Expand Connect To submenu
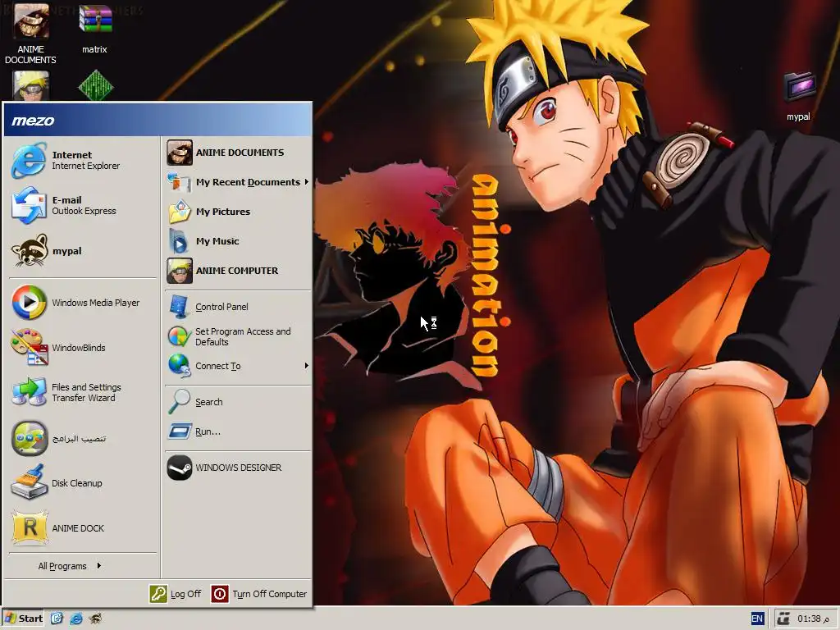The image size is (840, 630). click(x=237, y=366)
